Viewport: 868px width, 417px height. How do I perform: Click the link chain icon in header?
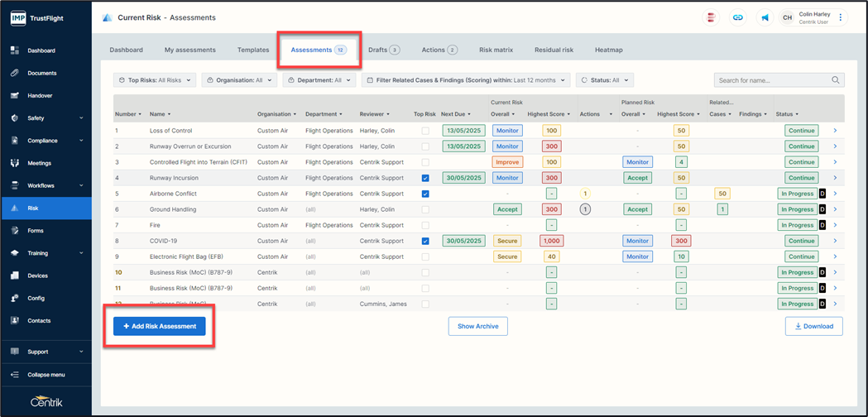point(738,17)
